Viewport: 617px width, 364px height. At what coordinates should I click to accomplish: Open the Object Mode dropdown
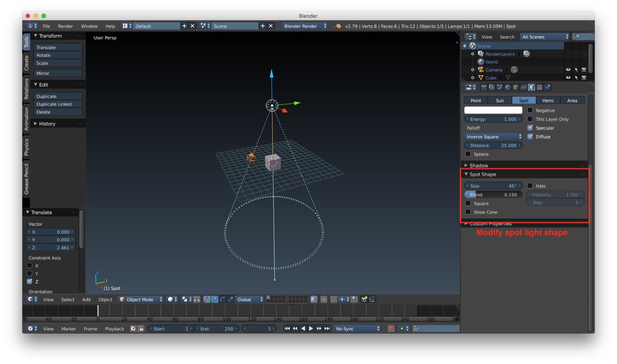pyautogui.click(x=141, y=299)
